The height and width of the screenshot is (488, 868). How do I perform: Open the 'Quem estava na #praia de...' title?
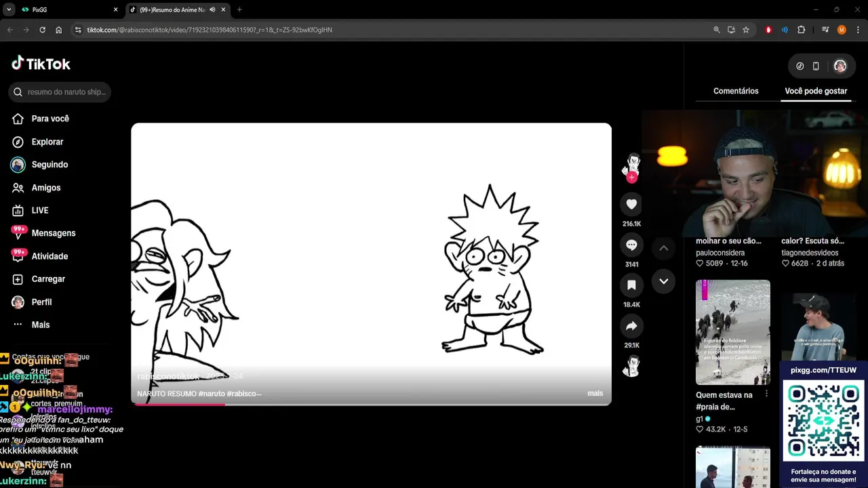point(724,401)
